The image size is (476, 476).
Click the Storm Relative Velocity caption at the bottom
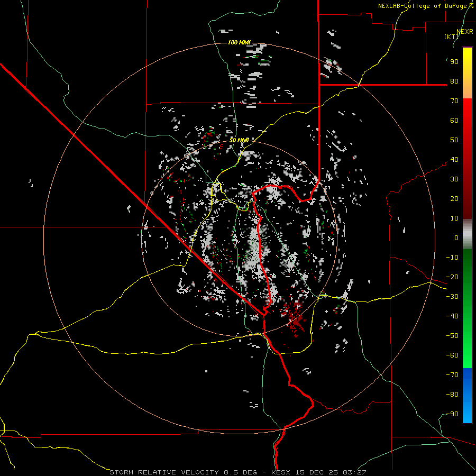(x=237, y=472)
